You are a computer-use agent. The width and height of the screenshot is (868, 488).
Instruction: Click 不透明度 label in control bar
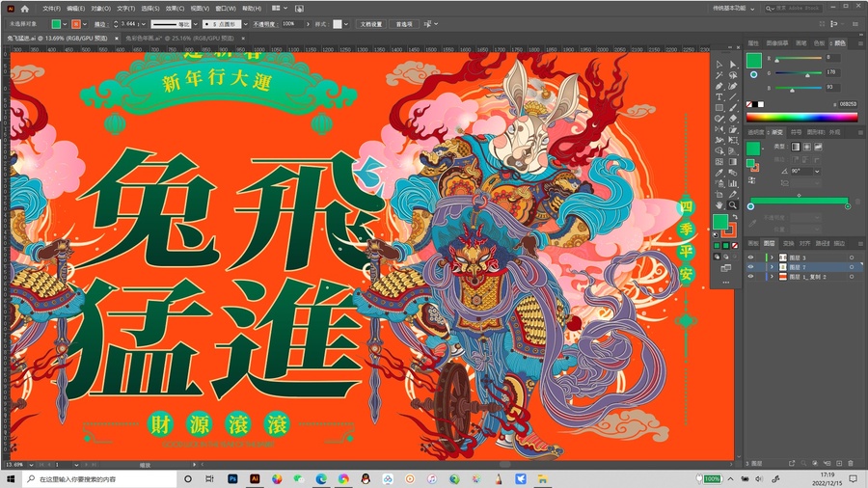click(x=266, y=24)
